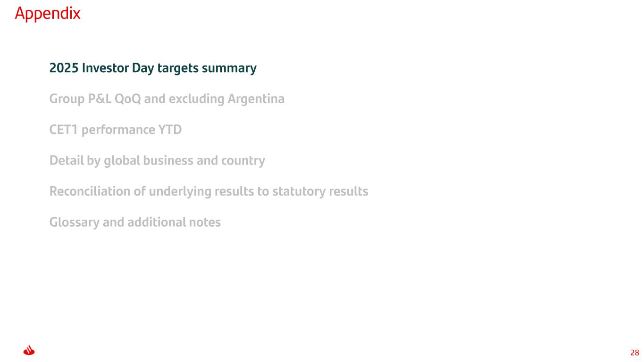Open 2025 Investor Day targets summary section
Viewport: 644px width, 362px height.
pos(153,68)
